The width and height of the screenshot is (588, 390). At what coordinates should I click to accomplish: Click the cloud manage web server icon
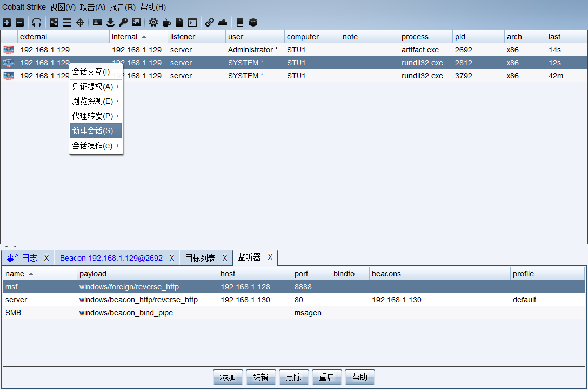223,23
